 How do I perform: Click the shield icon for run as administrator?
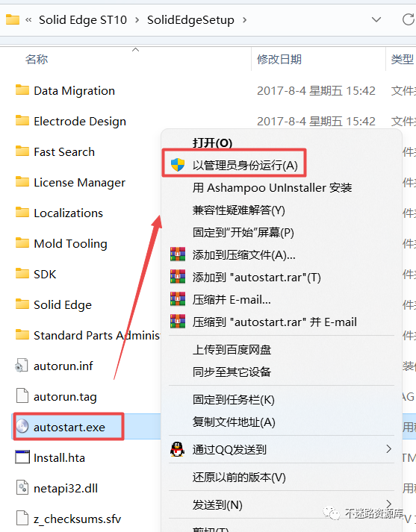coord(177,165)
